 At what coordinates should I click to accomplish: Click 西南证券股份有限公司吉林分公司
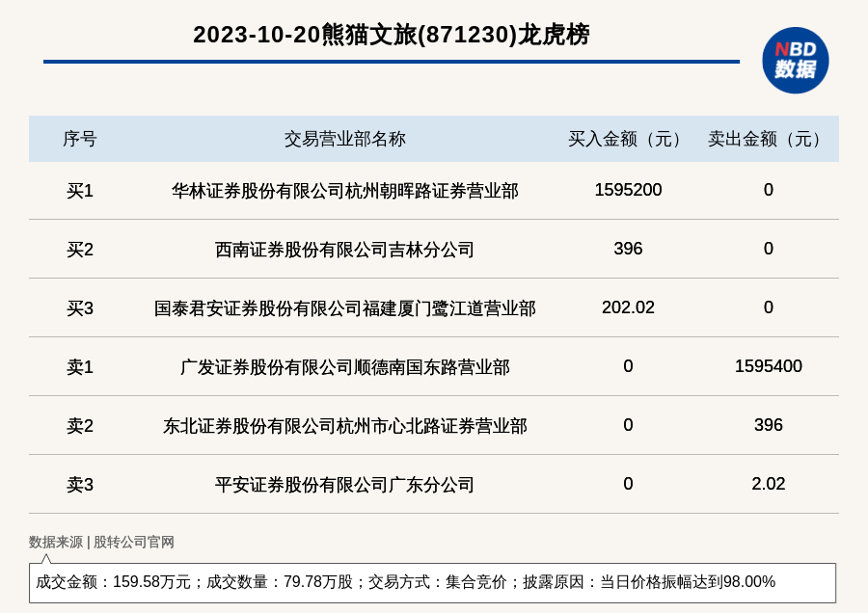(x=345, y=250)
